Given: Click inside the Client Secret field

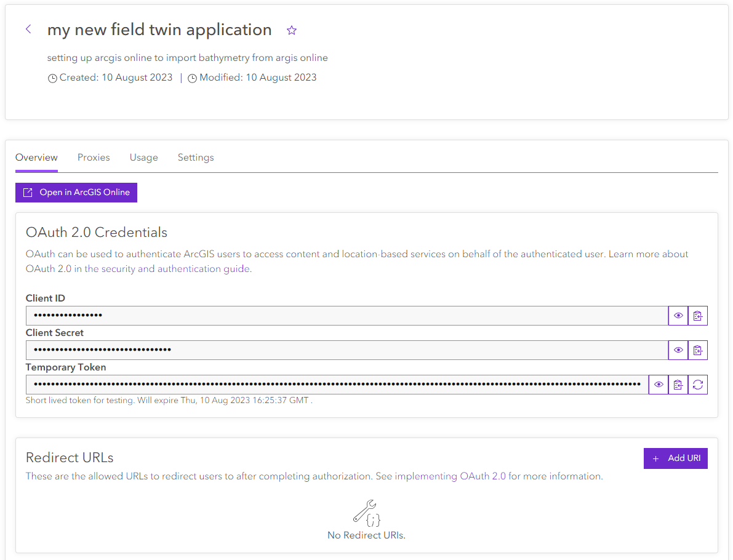Looking at the screenshot, I should [347, 350].
